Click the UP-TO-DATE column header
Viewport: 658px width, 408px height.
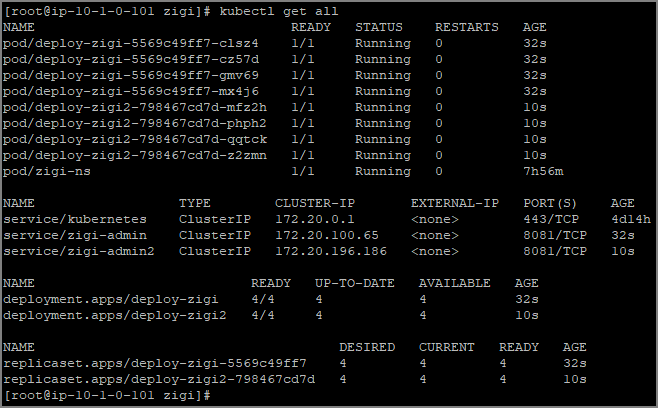click(x=355, y=283)
